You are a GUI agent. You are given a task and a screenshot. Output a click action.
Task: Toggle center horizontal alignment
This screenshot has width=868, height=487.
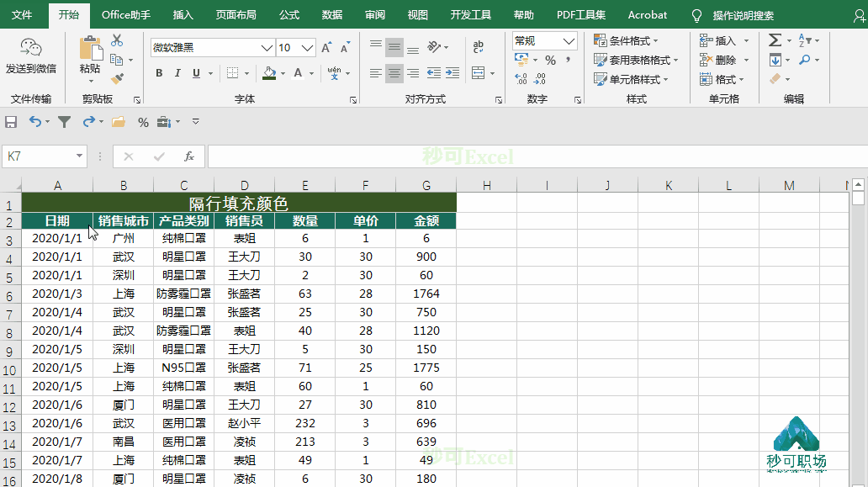(394, 73)
